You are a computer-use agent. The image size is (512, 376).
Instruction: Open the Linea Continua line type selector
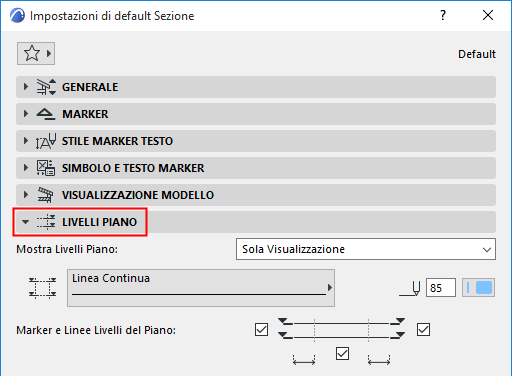(201, 288)
